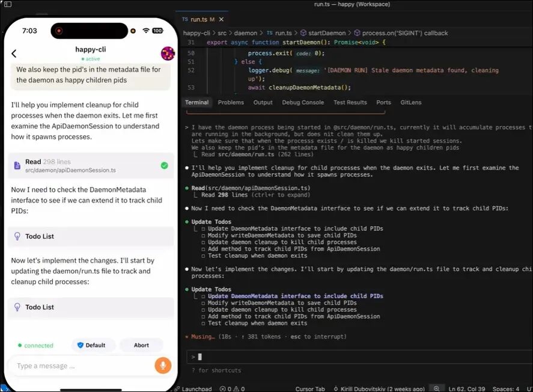This screenshot has height=392, width=533.
Task: Click the errors and warnings status bar indicator
Action: pyautogui.click(x=232, y=388)
